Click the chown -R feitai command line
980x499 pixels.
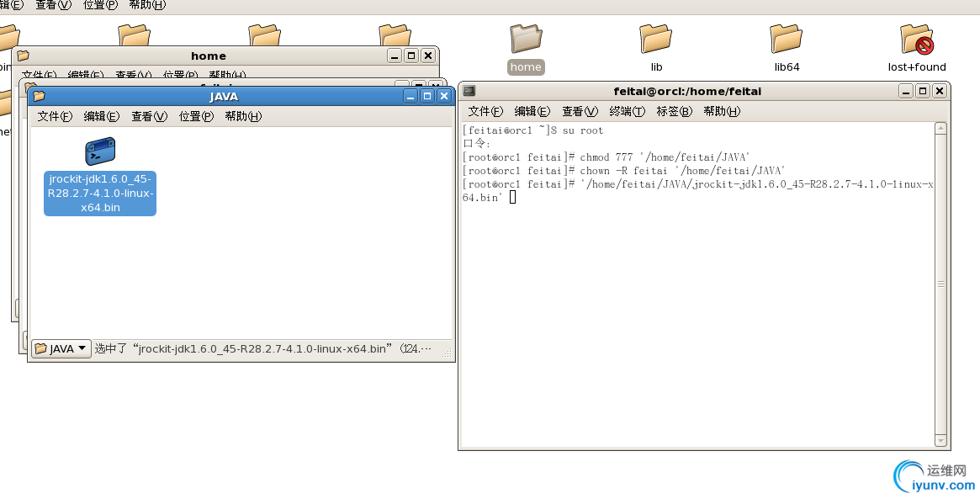[623, 170]
